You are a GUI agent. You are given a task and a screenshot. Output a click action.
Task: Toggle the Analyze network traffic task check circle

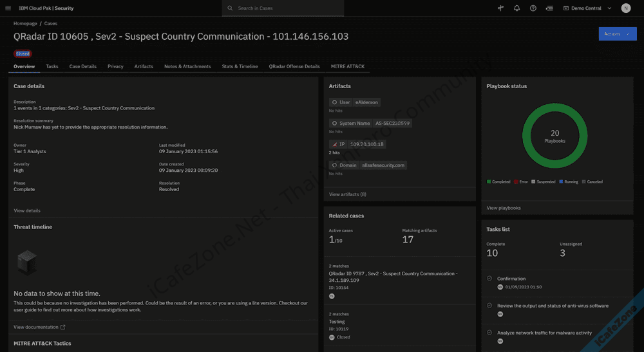pyautogui.click(x=490, y=333)
